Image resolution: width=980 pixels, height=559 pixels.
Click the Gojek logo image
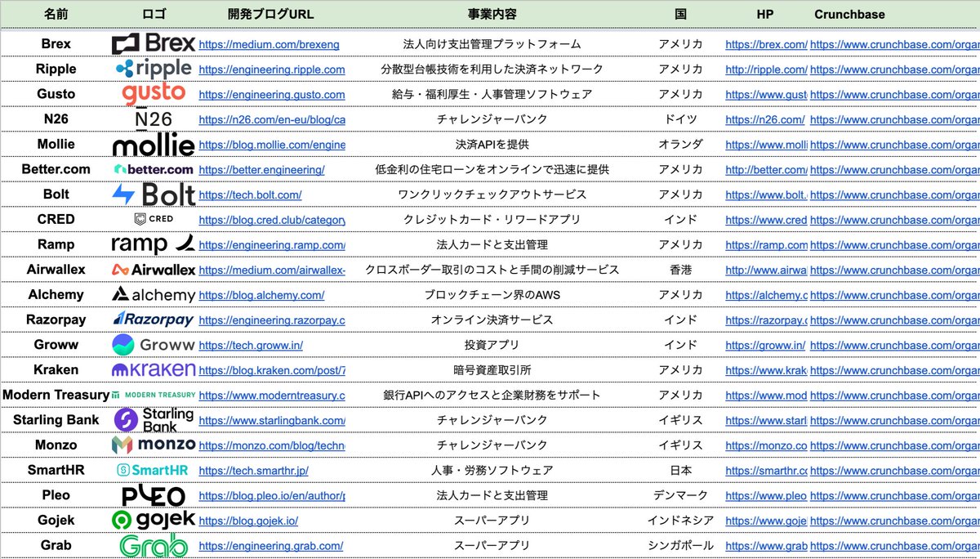154,520
